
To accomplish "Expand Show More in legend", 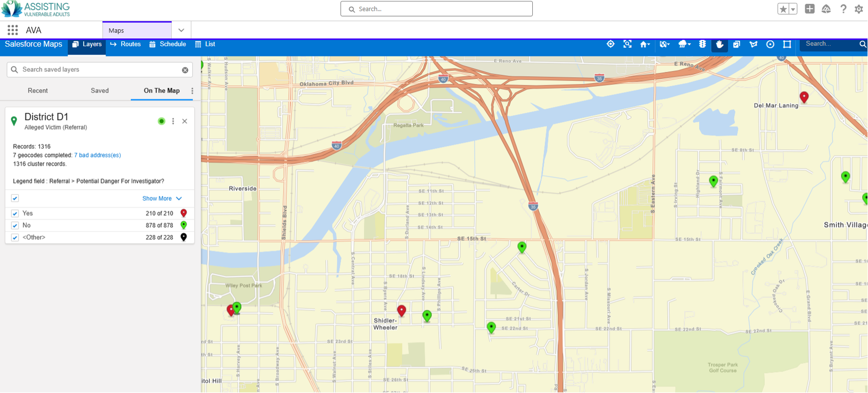I will tap(162, 198).
